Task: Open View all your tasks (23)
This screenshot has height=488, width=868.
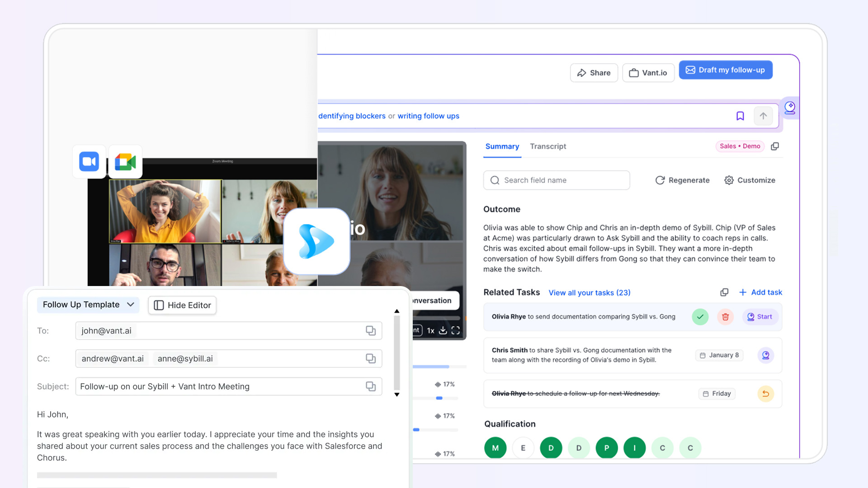Action: [x=590, y=293]
